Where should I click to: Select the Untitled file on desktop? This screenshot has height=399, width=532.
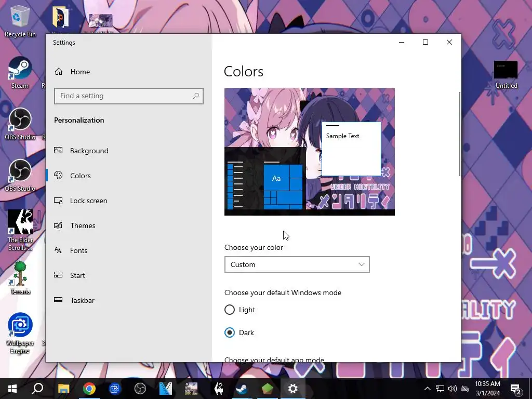(506, 75)
